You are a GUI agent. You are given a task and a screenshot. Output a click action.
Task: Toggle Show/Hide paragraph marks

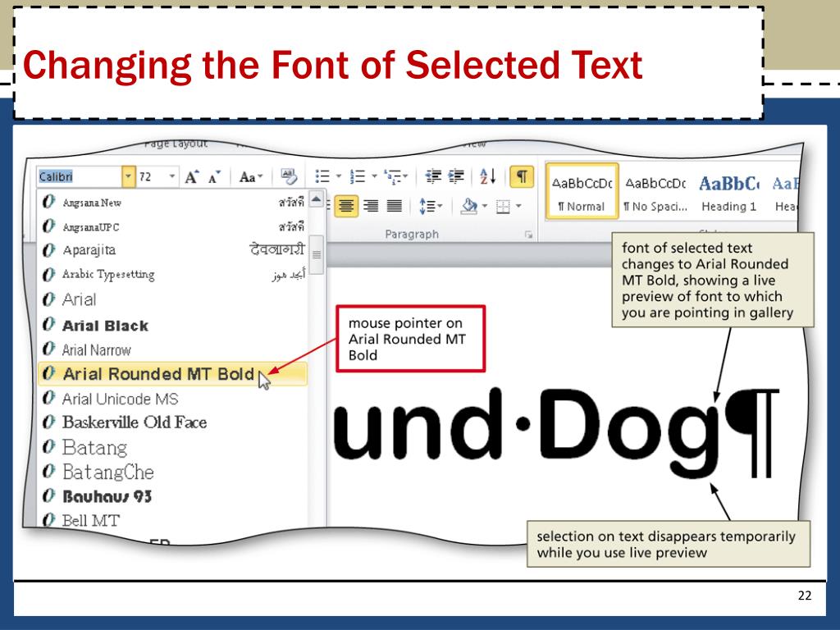tap(522, 176)
